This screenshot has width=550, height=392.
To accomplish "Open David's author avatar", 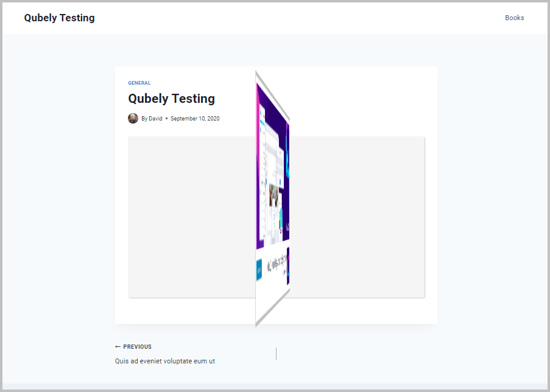I will pos(133,119).
